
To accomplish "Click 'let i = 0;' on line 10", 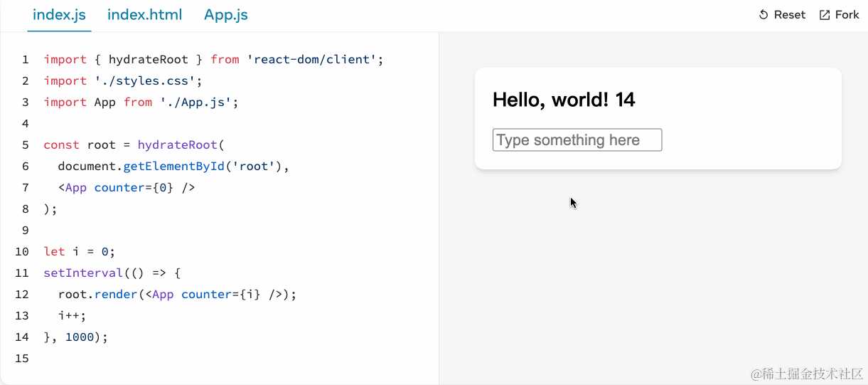I will point(80,252).
